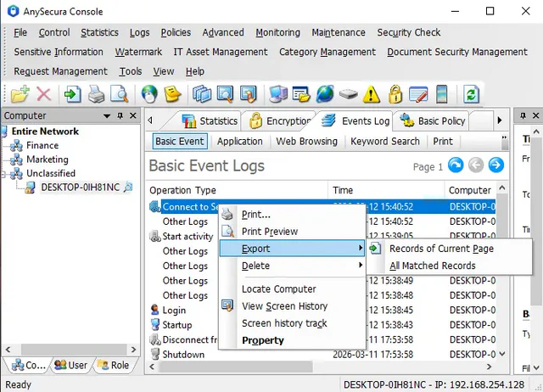
Task: Select the Keyword Search log tab
Action: (384, 142)
